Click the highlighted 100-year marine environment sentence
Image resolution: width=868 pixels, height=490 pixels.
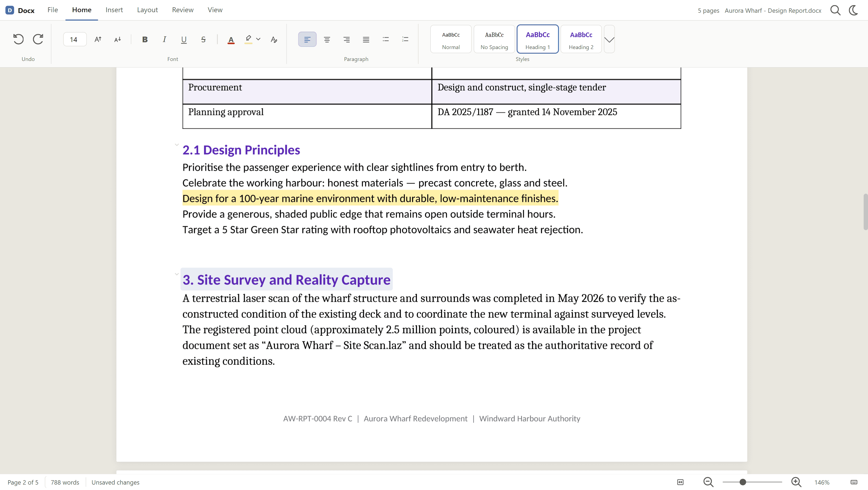tap(370, 198)
